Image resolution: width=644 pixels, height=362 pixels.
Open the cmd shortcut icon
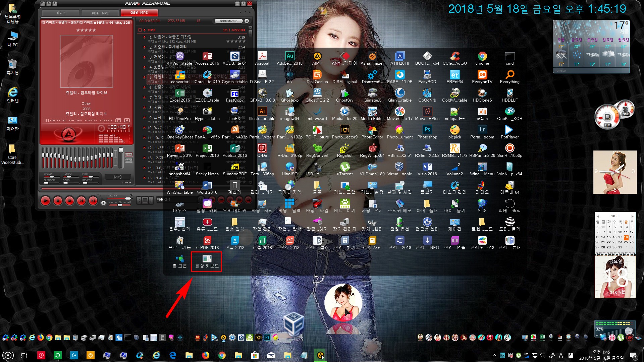509,59
